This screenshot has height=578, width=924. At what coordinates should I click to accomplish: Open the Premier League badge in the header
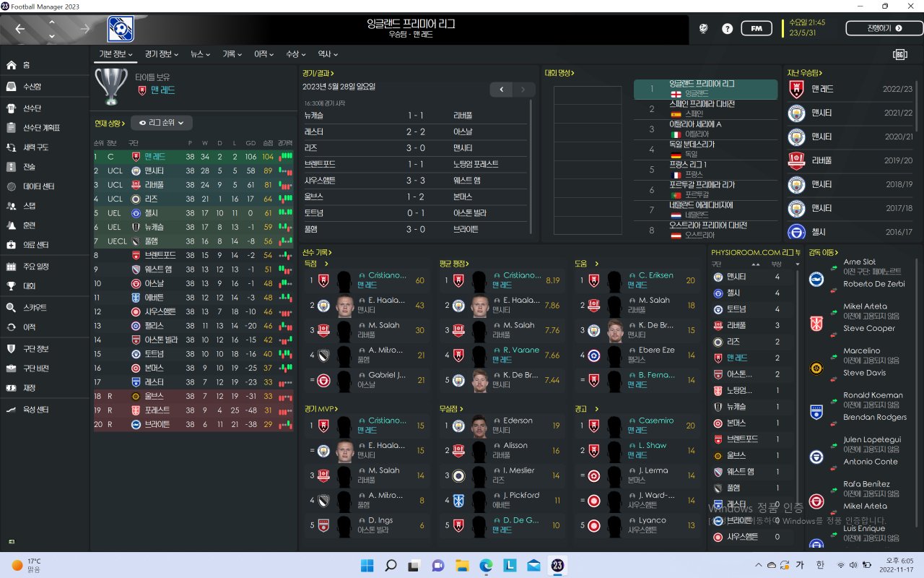click(x=121, y=29)
